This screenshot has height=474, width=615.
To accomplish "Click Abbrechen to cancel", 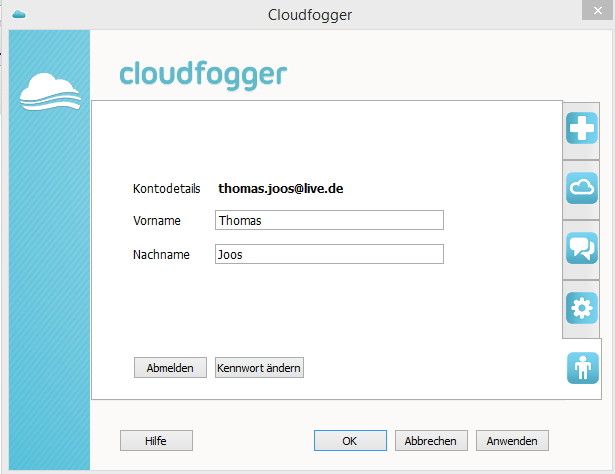I will (x=431, y=441).
